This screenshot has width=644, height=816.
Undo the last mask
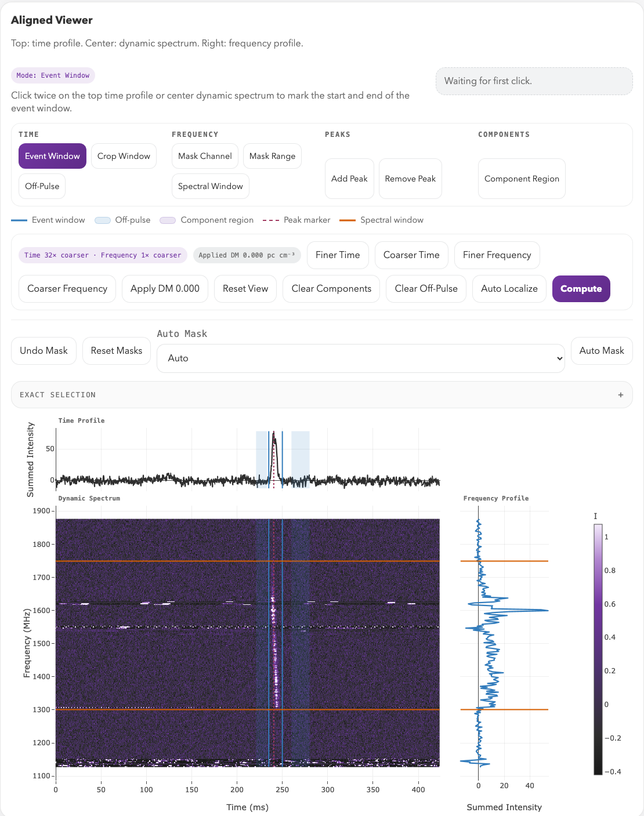point(44,351)
